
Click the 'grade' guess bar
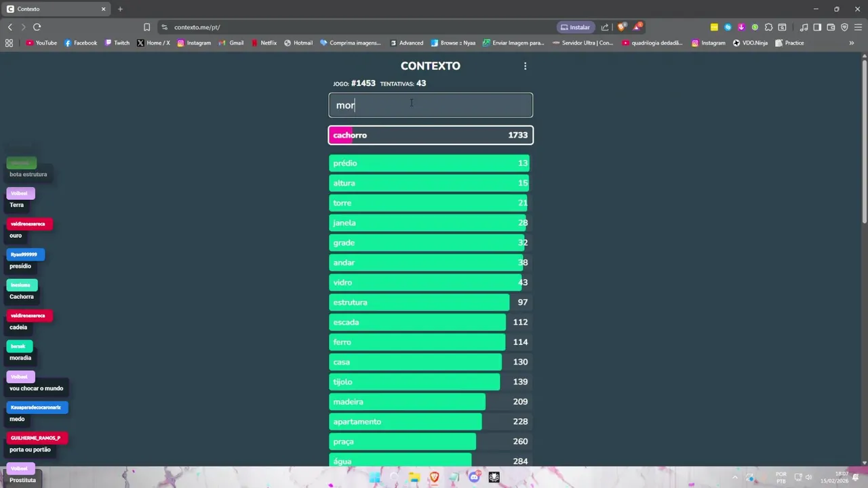click(x=429, y=243)
